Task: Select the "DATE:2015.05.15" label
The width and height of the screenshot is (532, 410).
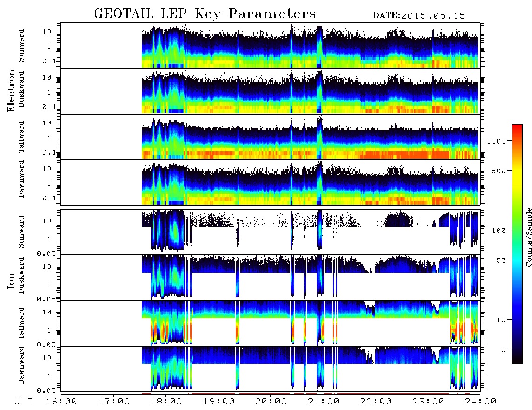Action: tap(419, 16)
